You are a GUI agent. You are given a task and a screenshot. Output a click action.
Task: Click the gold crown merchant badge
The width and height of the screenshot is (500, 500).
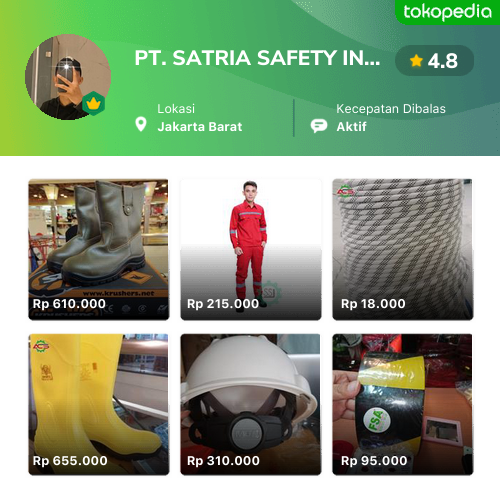coord(94,103)
